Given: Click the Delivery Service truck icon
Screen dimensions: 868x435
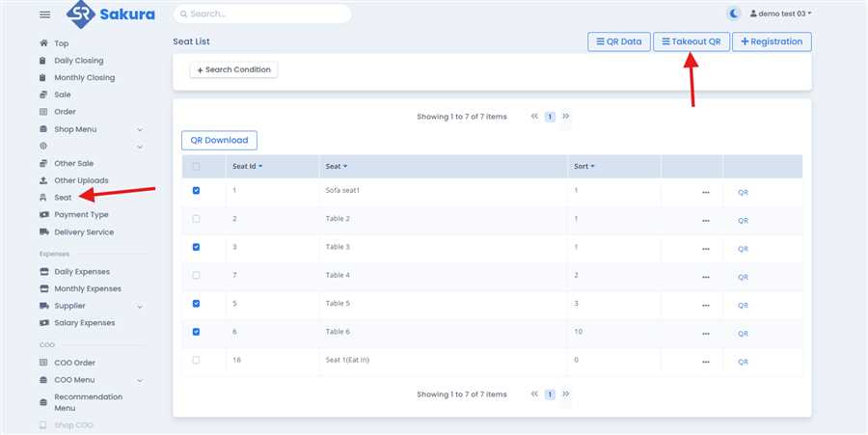Looking at the screenshot, I should 43,232.
